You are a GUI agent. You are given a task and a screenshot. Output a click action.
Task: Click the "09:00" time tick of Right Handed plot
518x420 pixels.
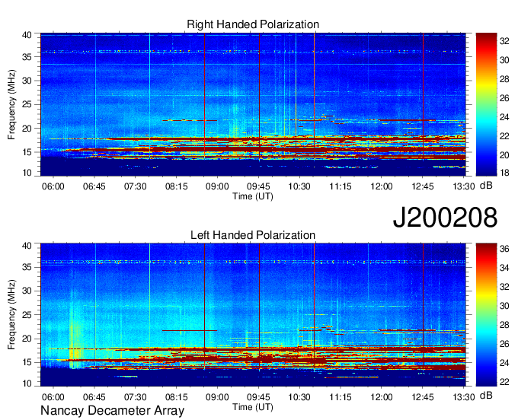click(x=217, y=186)
